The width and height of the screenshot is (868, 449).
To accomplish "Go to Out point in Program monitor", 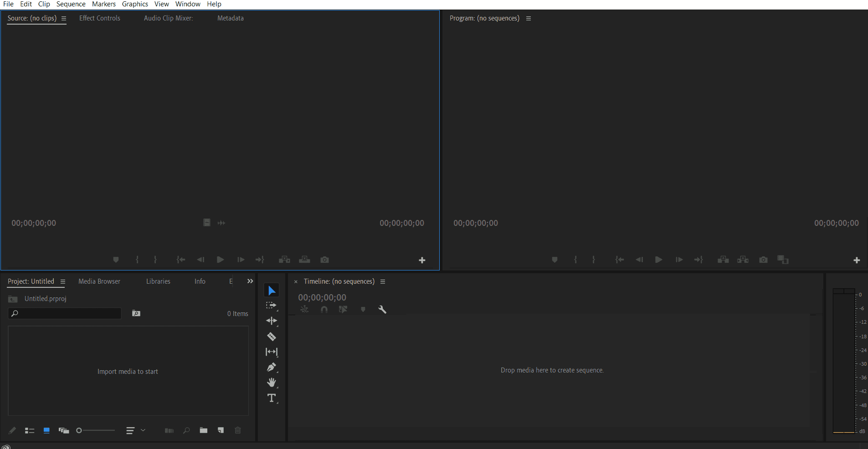I will (x=699, y=260).
